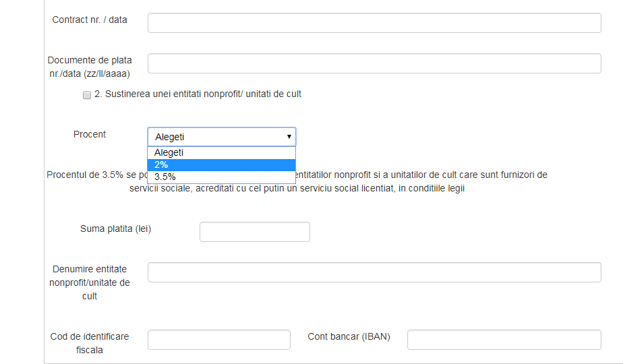Click the Contract nr. / data input field

pyautogui.click(x=374, y=23)
